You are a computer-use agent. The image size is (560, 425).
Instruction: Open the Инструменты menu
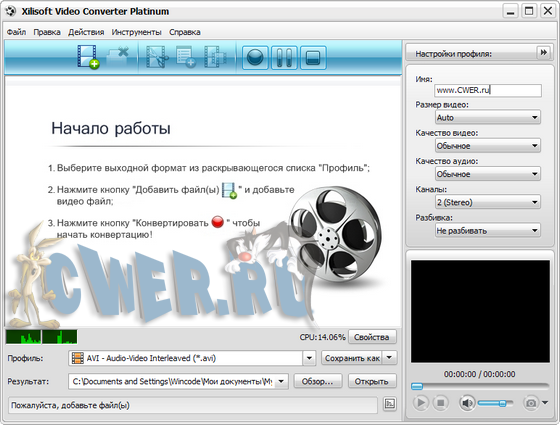pos(136,32)
